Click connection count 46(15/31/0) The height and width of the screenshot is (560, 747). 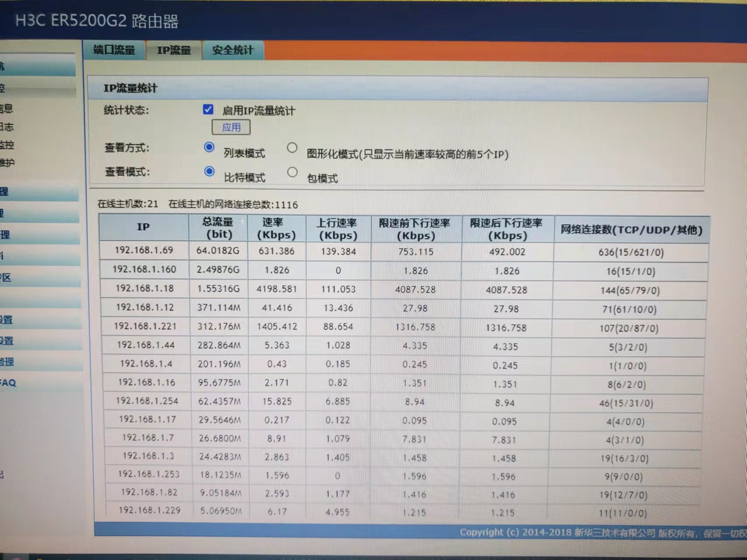[x=626, y=403]
